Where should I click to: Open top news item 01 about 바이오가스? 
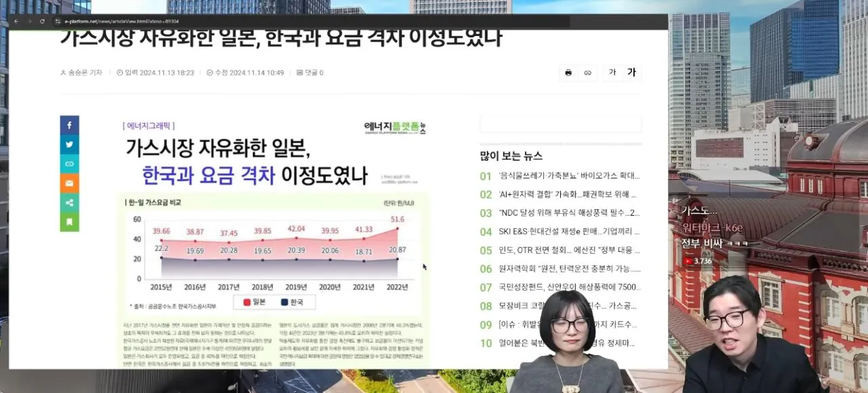(x=568, y=176)
